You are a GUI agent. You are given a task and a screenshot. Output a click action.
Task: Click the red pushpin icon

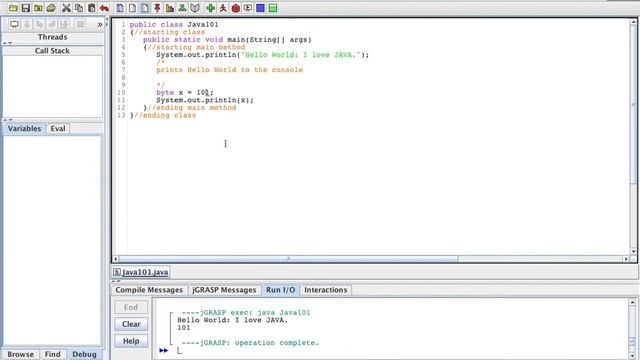click(x=157, y=8)
